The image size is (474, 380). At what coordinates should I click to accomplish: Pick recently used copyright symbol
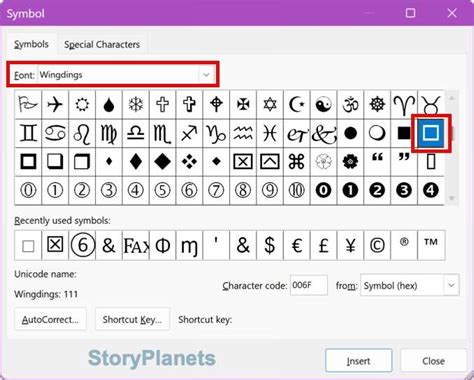click(x=377, y=246)
